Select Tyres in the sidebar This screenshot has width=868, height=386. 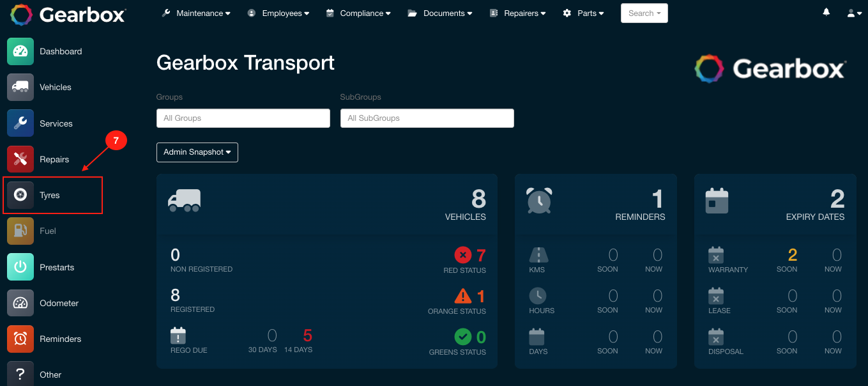coord(50,195)
